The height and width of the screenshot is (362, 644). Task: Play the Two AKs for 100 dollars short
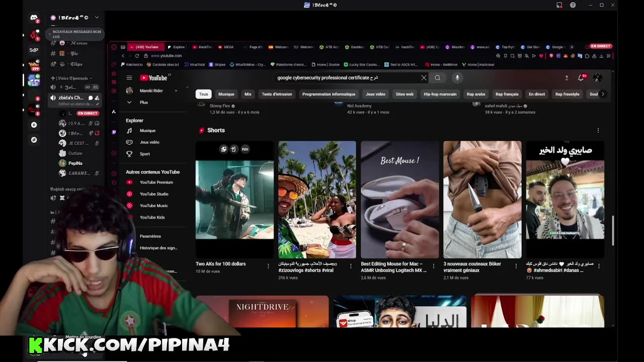click(234, 200)
